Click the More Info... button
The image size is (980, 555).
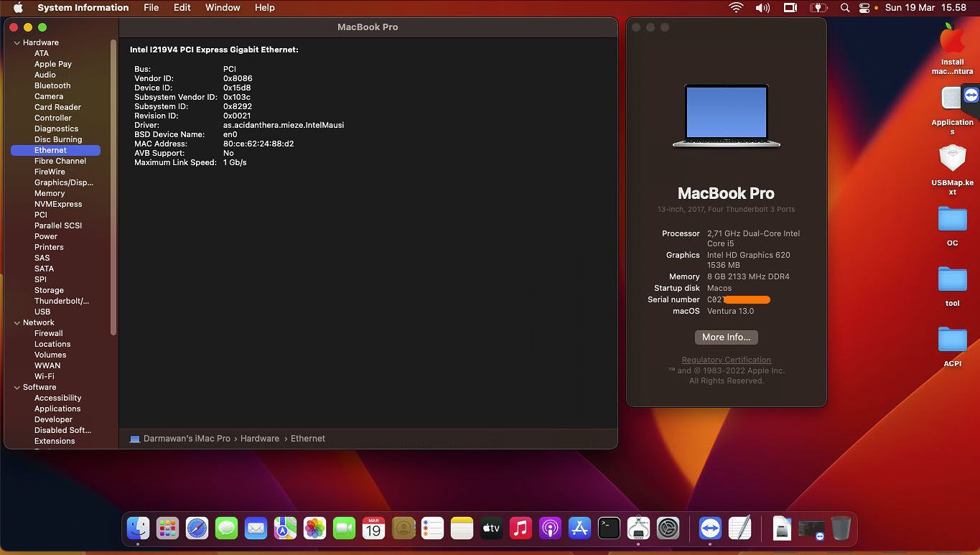point(726,337)
